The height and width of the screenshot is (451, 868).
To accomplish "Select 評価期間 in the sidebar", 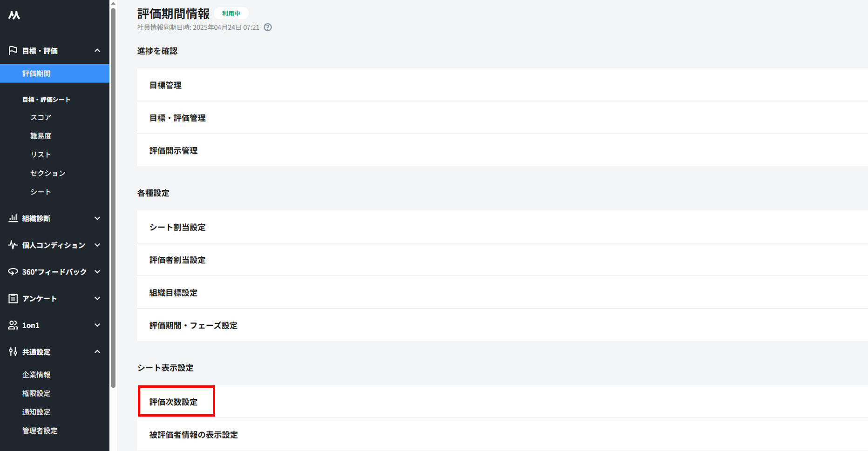I will 36,74.
